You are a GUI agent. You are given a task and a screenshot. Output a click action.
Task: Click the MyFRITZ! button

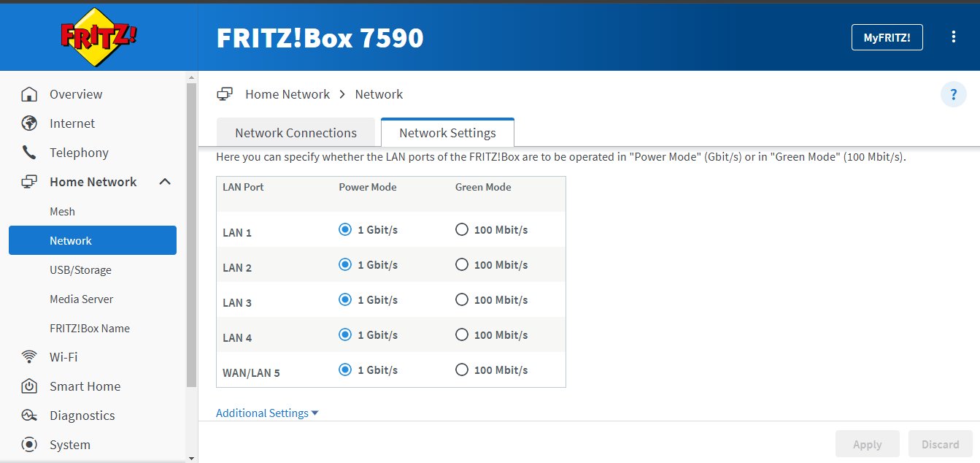click(x=887, y=37)
